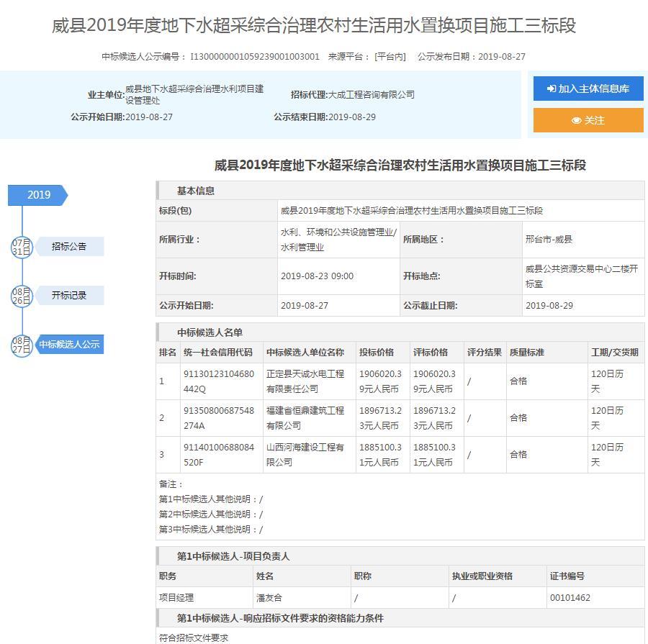This screenshot has width=648, height=644.
Task: Click the orange 关注 button
Action: [x=588, y=120]
